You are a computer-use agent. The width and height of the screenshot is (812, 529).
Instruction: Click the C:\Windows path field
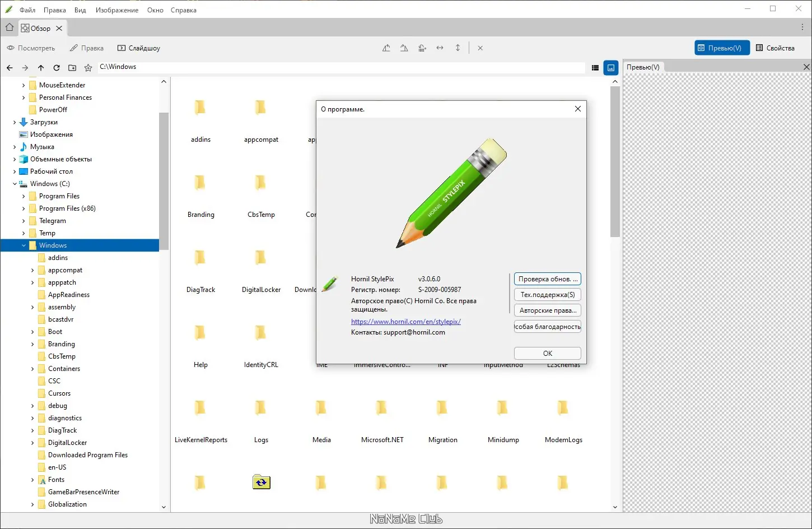(x=340, y=67)
